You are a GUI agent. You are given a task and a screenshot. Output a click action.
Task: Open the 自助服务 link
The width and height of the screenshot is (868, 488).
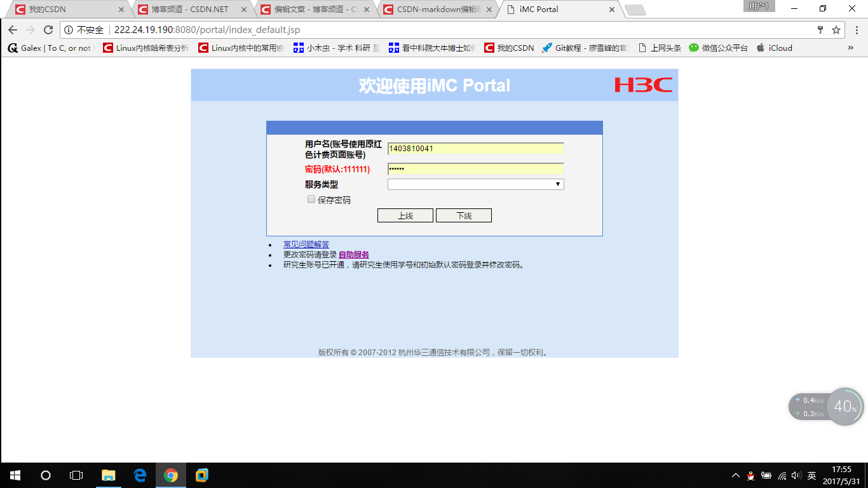tap(354, 255)
